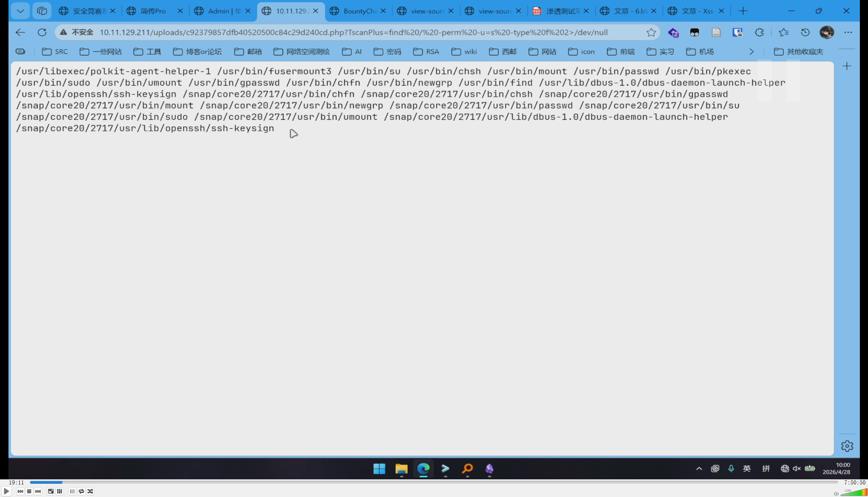This screenshot has width=868, height=497.
Task: Expand the tab search dropdown
Action: [x=20, y=11]
